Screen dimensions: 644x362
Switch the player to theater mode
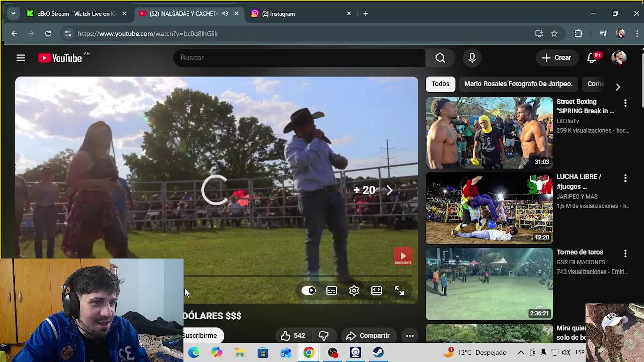tap(377, 291)
